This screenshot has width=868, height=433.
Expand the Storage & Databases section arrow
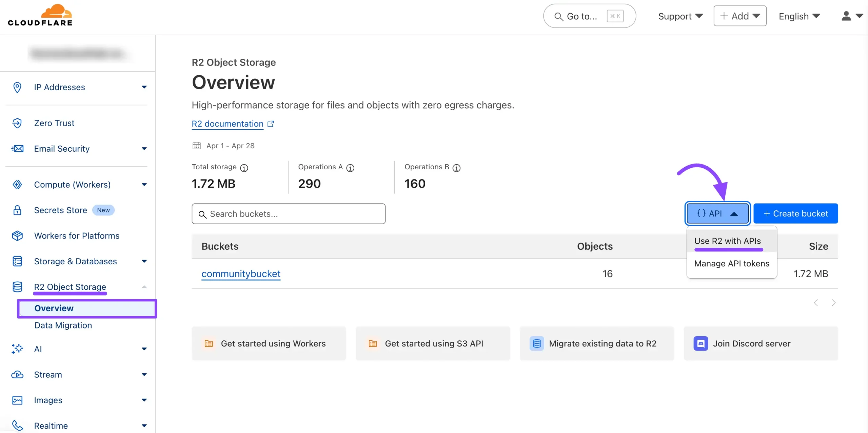click(144, 261)
